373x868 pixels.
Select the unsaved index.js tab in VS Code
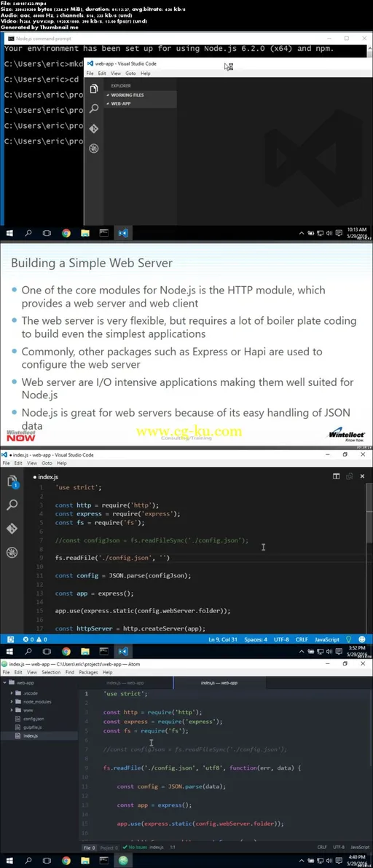pyautogui.click(x=46, y=477)
